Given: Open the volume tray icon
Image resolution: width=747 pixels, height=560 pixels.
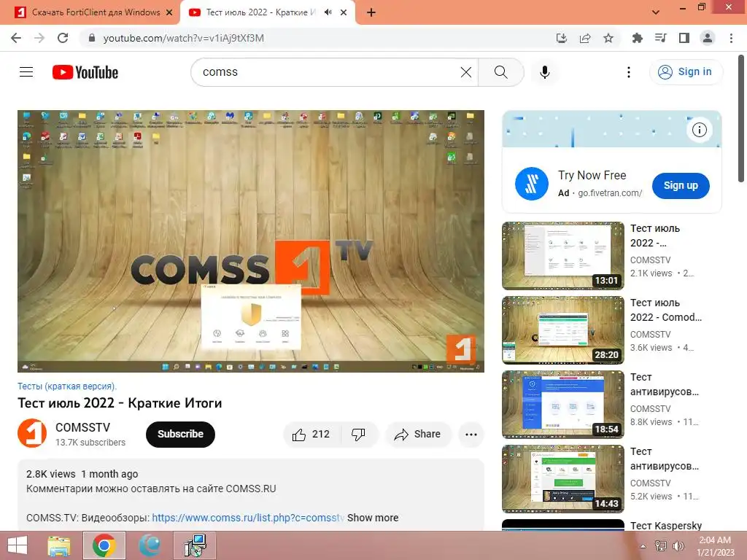Looking at the screenshot, I should pyautogui.click(x=678, y=545).
